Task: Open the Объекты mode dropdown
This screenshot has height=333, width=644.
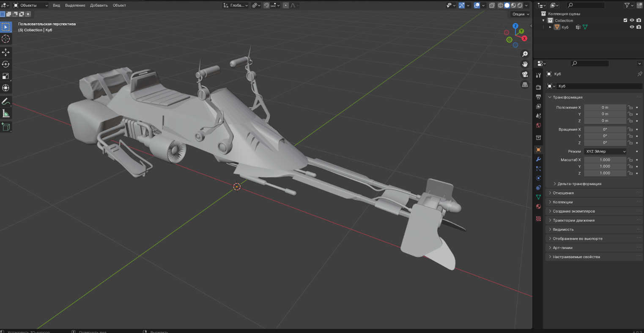Action: pos(30,5)
